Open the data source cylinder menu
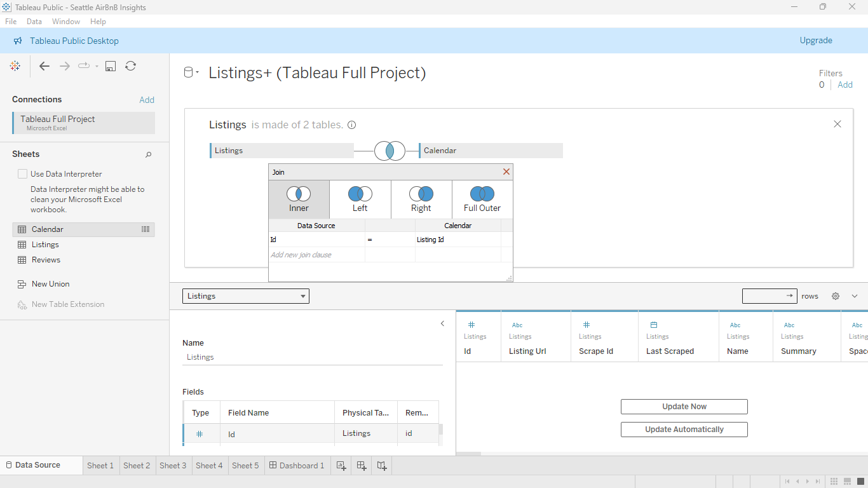The width and height of the screenshot is (868, 488). pos(191,72)
